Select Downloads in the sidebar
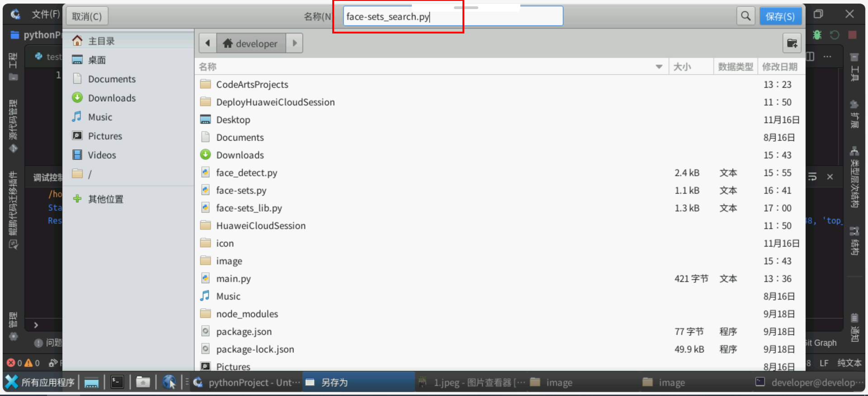The height and width of the screenshot is (396, 868). pyautogui.click(x=112, y=98)
